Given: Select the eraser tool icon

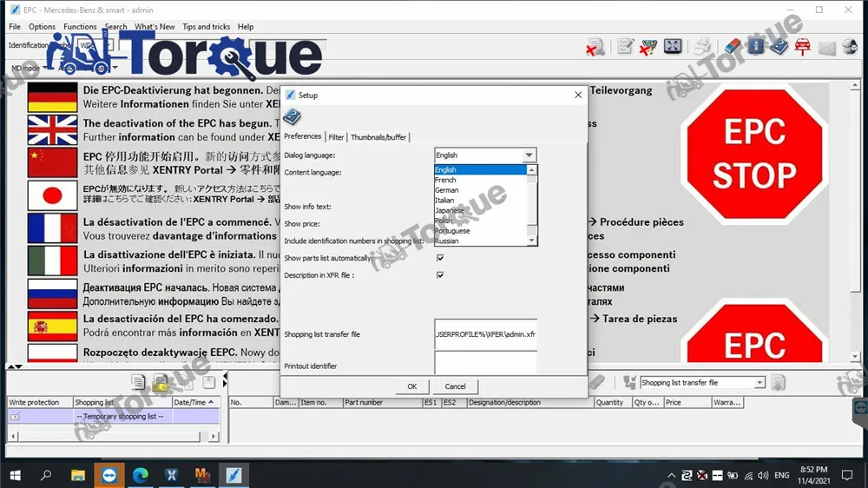Looking at the screenshot, I should (x=732, y=47).
